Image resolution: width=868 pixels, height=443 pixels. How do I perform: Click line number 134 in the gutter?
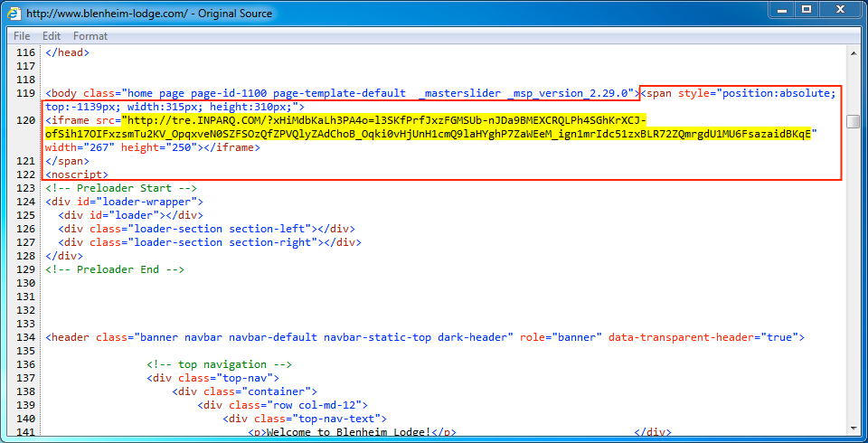pyautogui.click(x=25, y=336)
